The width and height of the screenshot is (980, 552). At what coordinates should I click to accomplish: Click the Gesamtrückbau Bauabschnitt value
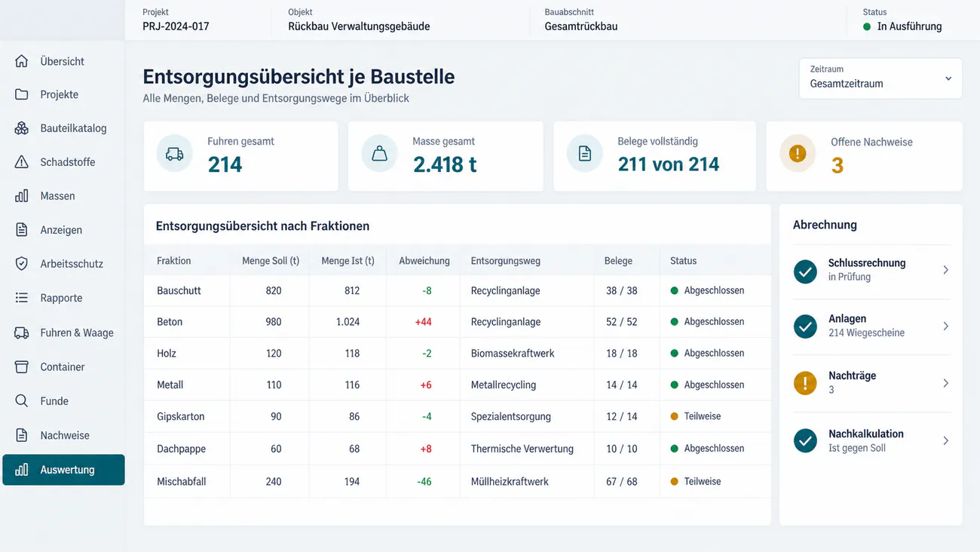click(x=581, y=26)
